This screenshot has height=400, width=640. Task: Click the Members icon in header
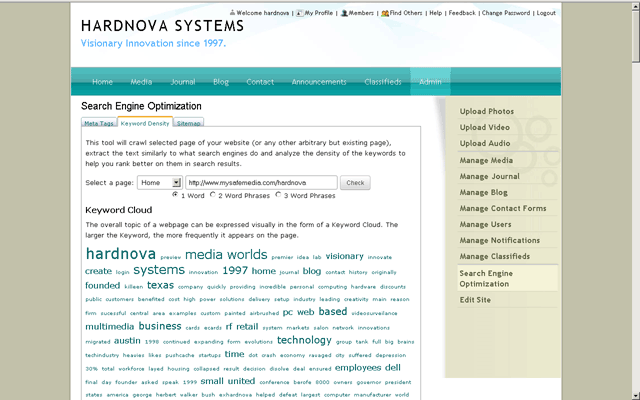[x=343, y=14]
